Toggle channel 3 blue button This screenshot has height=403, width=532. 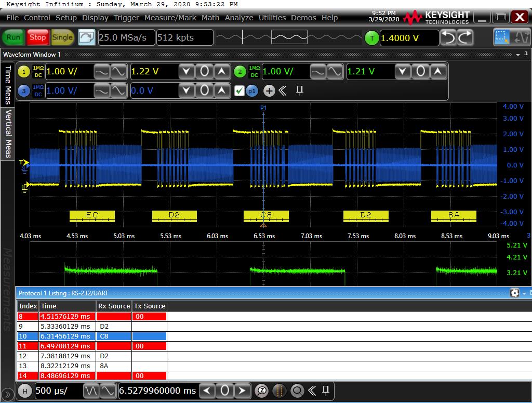pos(23,91)
